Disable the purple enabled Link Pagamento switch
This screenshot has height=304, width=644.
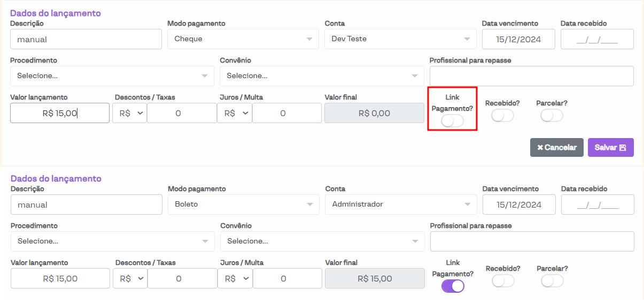453,286
